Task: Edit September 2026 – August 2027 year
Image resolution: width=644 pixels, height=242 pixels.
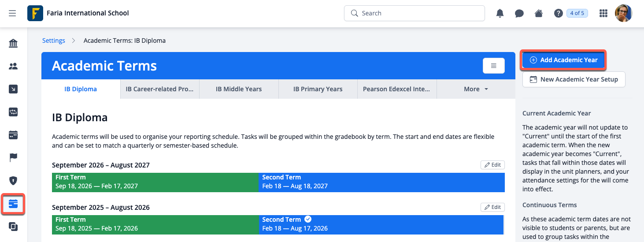Action: pos(492,165)
